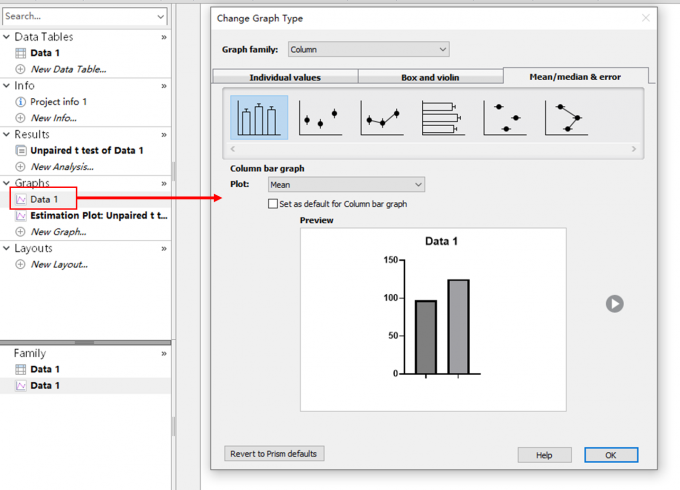Click the plus icon beside New Analysis
This screenshot has height=490, width=680.
pos(20,167)
